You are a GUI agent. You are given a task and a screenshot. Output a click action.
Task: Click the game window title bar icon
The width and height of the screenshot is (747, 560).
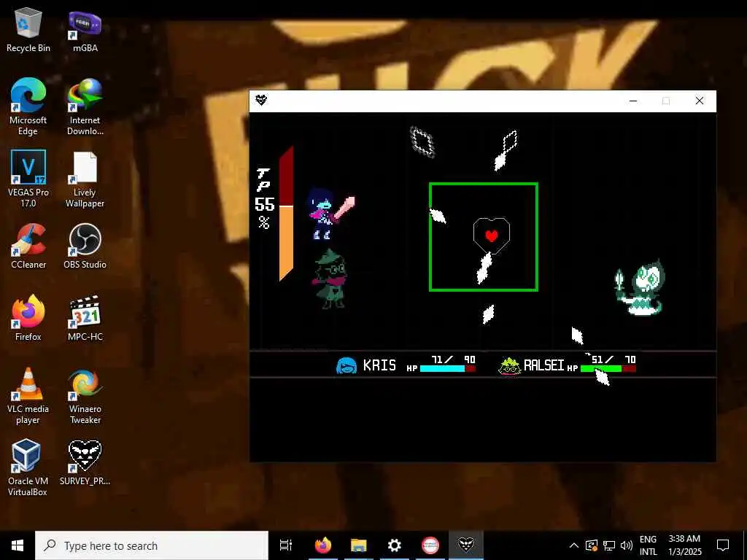(x=261, y=101)
